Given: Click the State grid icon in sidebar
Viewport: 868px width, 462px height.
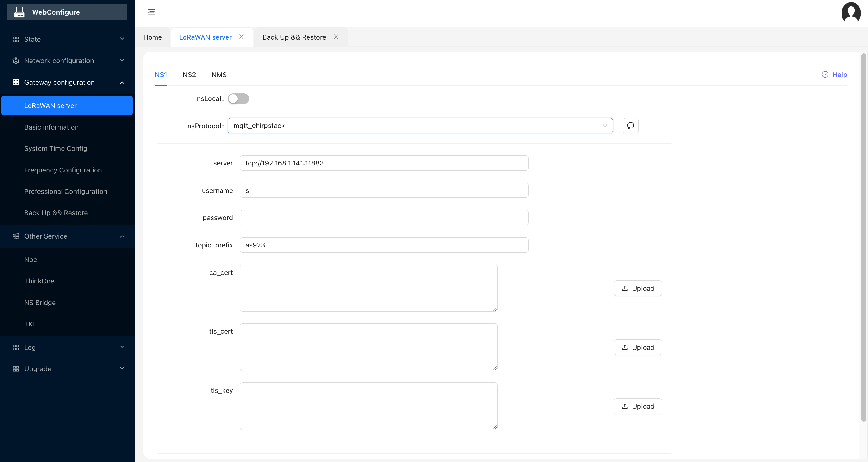Looking at the screenshot, I should 16,39.
